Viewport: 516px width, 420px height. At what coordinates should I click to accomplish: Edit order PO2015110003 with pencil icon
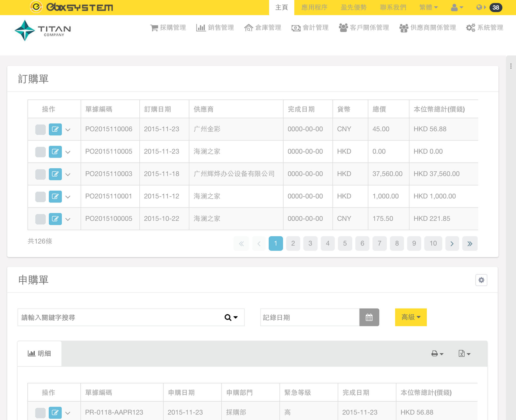click(x=55, y=174)
